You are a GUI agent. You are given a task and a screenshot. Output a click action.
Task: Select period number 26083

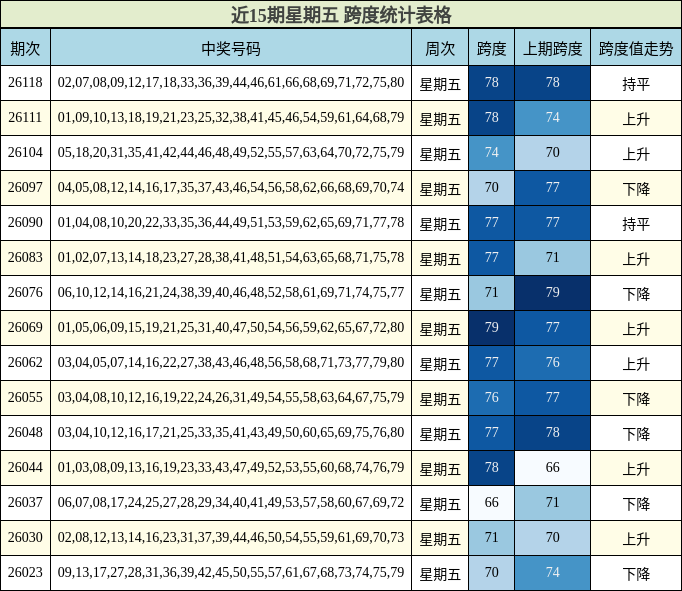[x=25, y=257]
